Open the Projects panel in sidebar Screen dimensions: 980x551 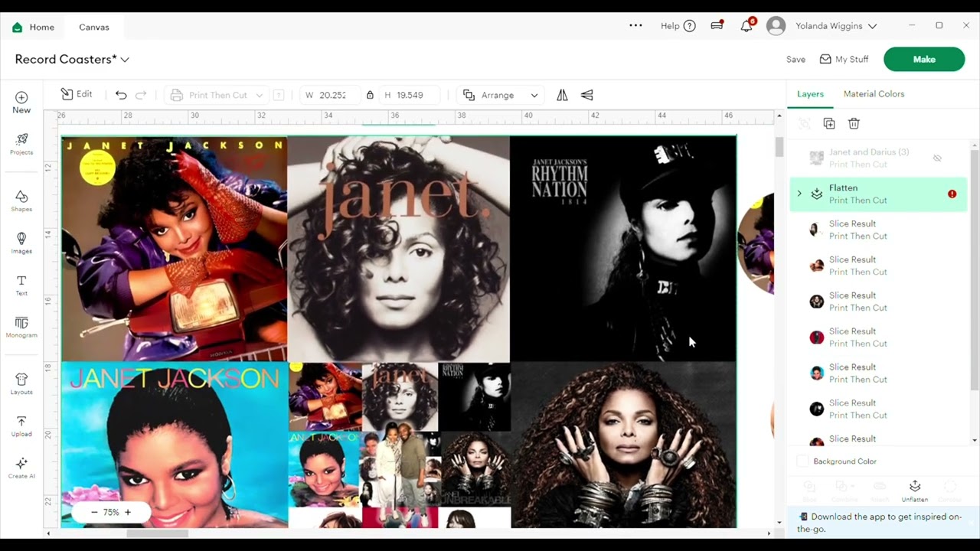pyautogui.click(x=21, y=143)
